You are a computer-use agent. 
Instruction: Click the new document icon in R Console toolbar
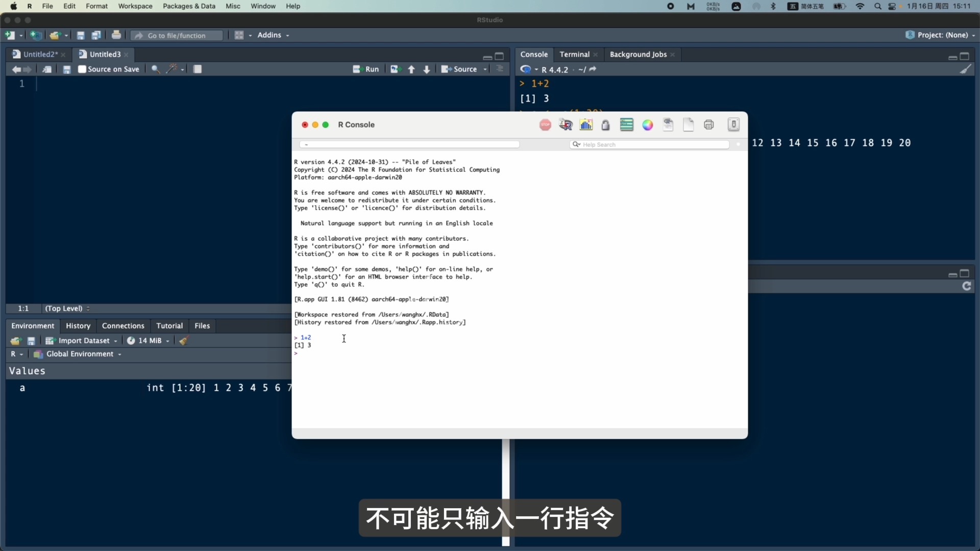tap(689, 124)
